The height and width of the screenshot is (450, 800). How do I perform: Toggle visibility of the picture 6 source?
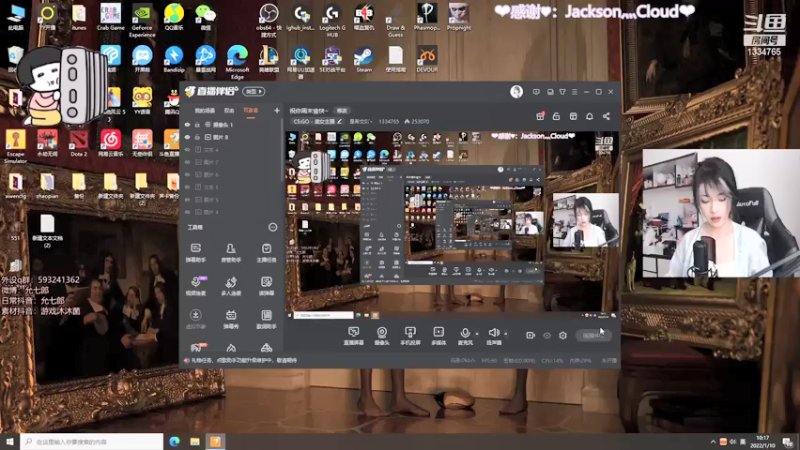[x=187, y=175]
